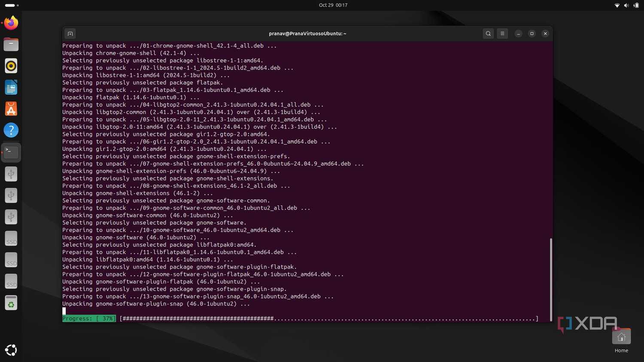Close the terminal window
Image resolution: width=644 pixels, height=362 pixels.
click(545, 33)
